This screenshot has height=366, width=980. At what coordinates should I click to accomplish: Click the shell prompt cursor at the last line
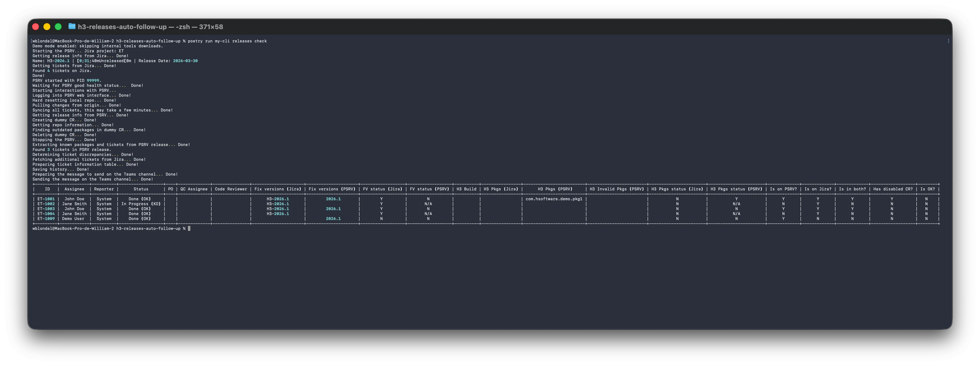(189, 229)
